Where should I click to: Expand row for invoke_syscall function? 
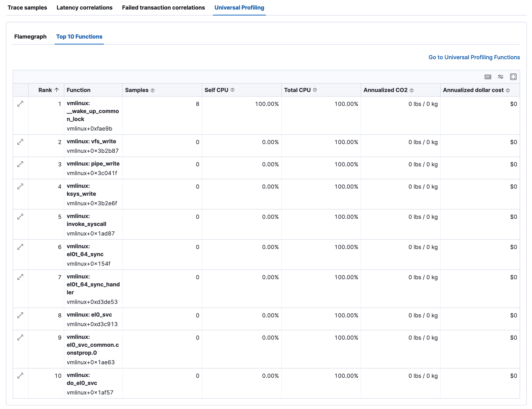tap(20, 217)
